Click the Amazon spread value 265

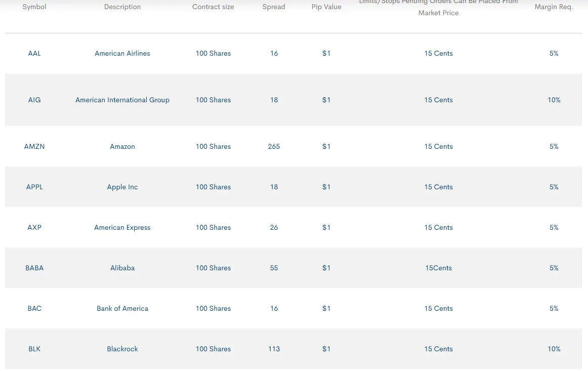[274, 146]
